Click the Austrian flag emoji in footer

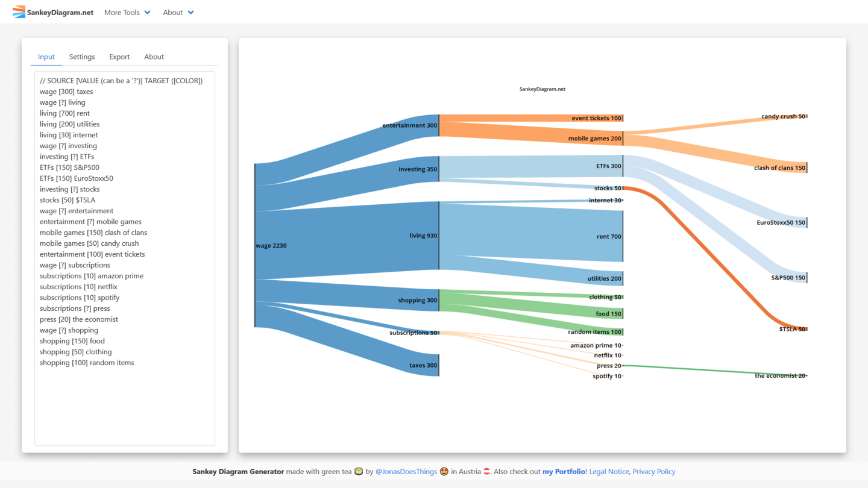click(487, 471)
